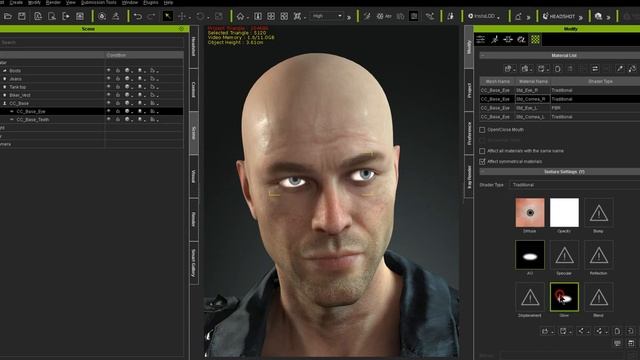Click the Save project icon
This screenshot has height=360, width=640.
coord(22,16)
